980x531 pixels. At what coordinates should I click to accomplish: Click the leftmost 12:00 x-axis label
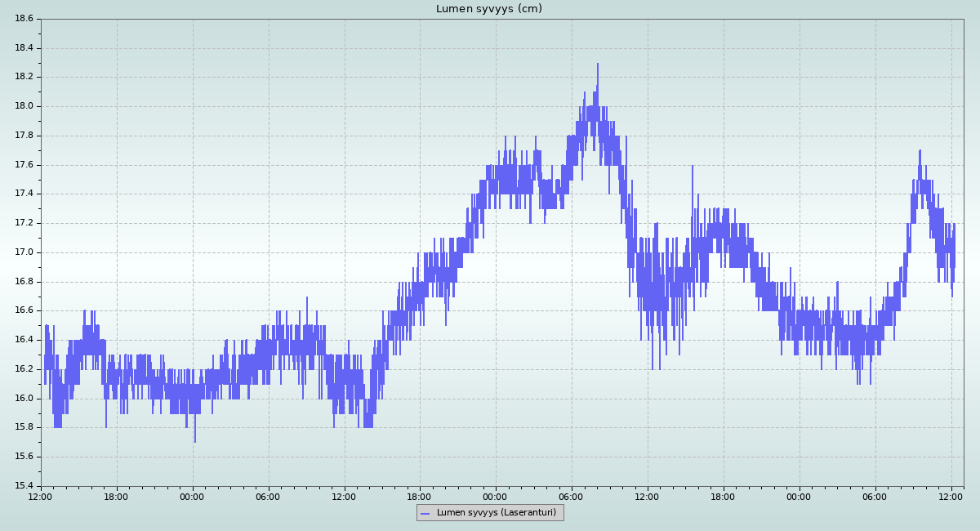click(x=41, y=497)
